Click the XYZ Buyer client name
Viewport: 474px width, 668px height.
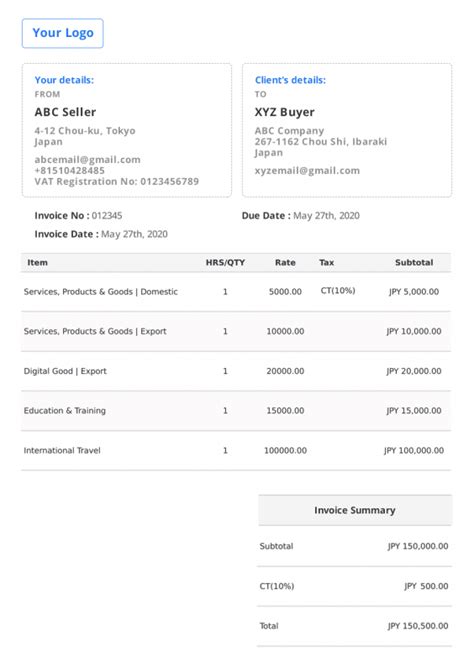(x=284, y=112)
